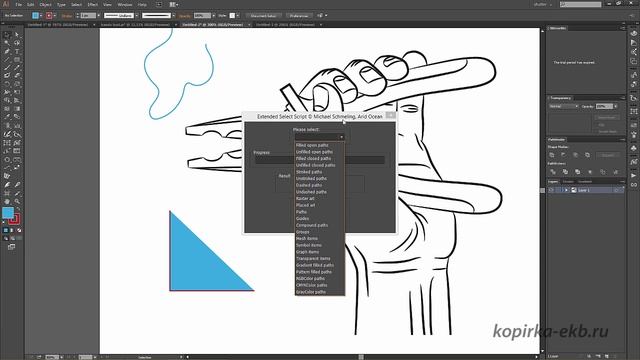This screenshot has height=360, width=640.
Task: Click the Exclude shape mode icon
Action: (587, 155)
